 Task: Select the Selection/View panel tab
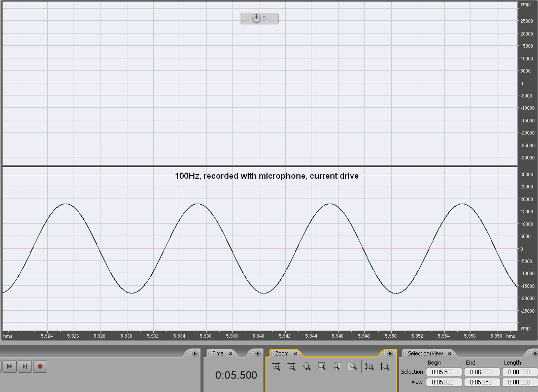point(425,353)
